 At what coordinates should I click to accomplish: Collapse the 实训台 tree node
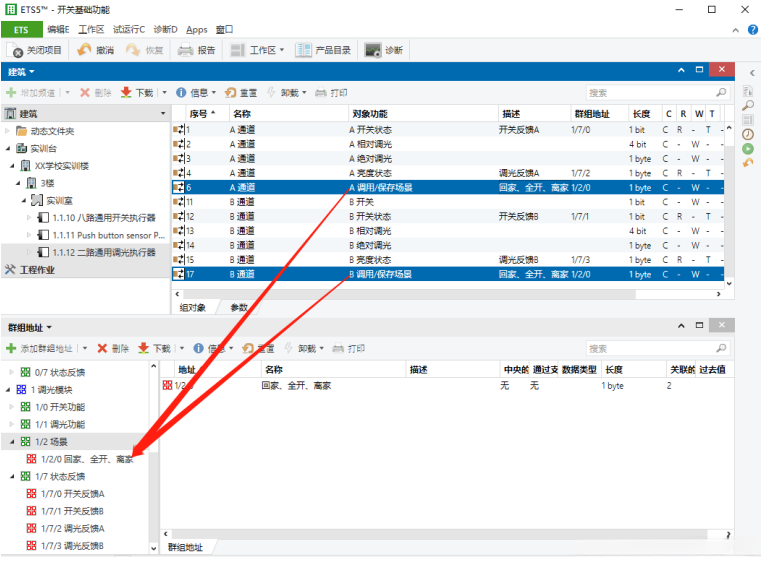[x=8, y=148]
